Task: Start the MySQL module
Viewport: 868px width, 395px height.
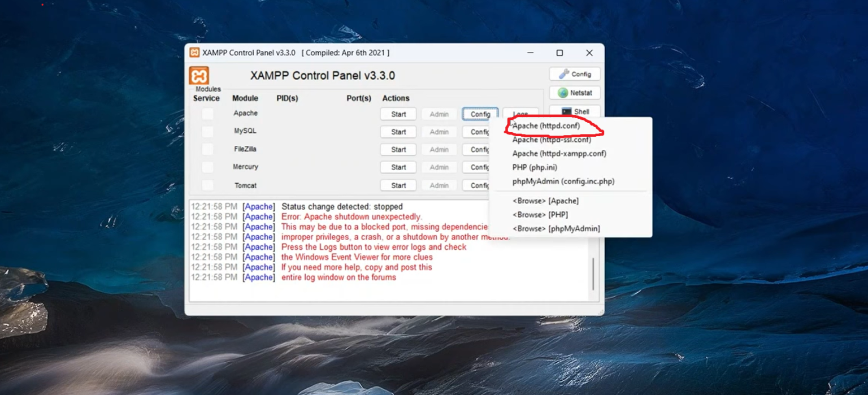Action: coord(398,132)
